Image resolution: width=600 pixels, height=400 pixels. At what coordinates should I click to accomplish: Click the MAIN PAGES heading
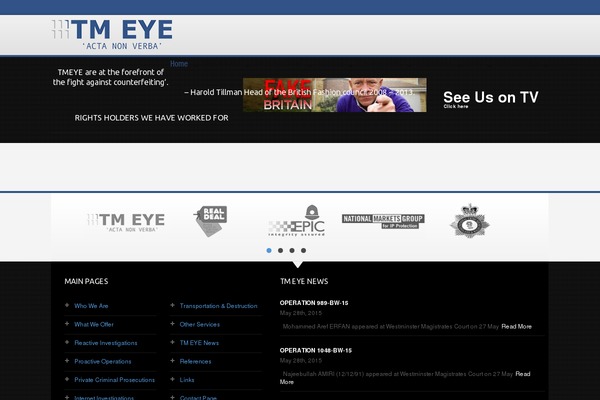click(86, 281)
